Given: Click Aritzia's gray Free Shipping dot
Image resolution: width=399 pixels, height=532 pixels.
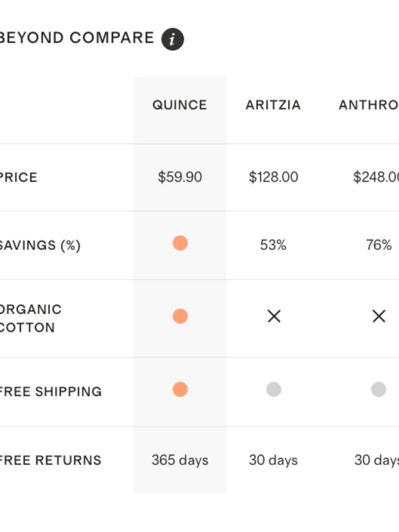Looking at the screenshot, I should tap(274, 389).
